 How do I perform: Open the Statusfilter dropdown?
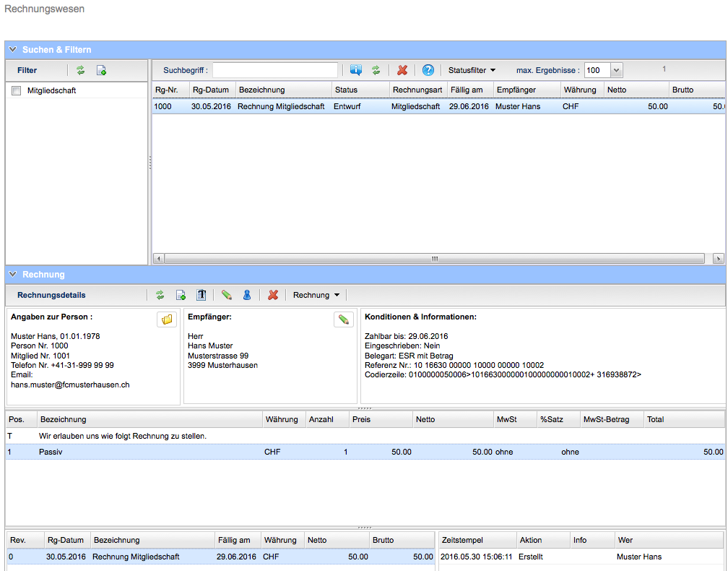tap(472, 70)
